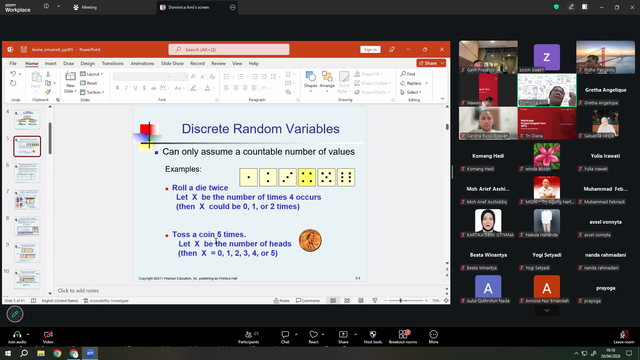The width and height of the screenshot is (640, 360).
Task: Switch to Slide Sorter view
Action: pos(347,300)
